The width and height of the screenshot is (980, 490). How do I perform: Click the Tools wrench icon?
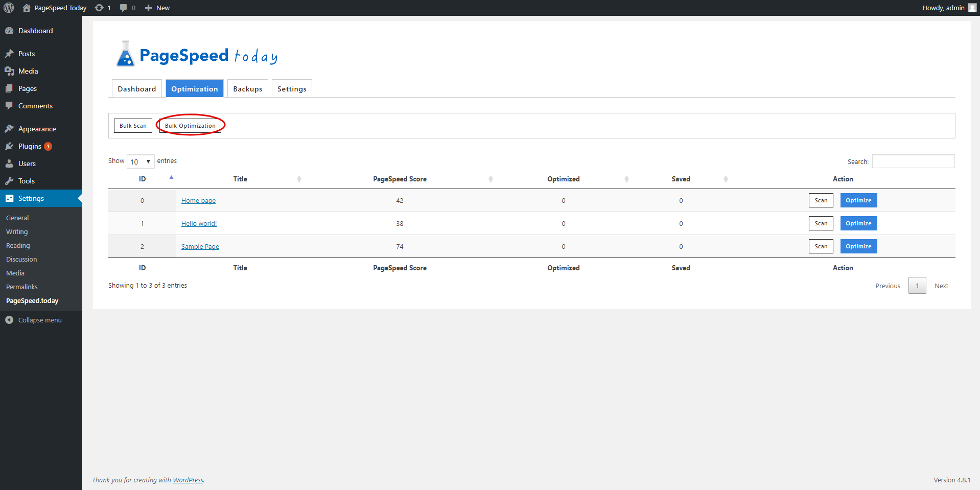[9, 181]
